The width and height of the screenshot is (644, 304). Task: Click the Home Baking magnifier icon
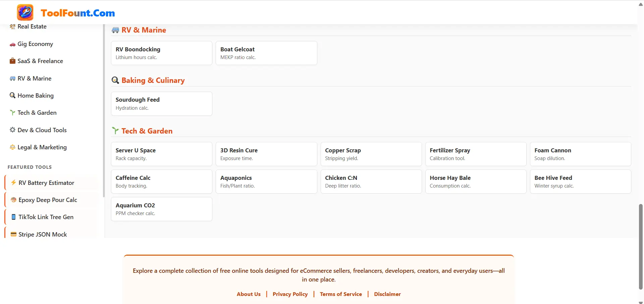click(12, 96)
